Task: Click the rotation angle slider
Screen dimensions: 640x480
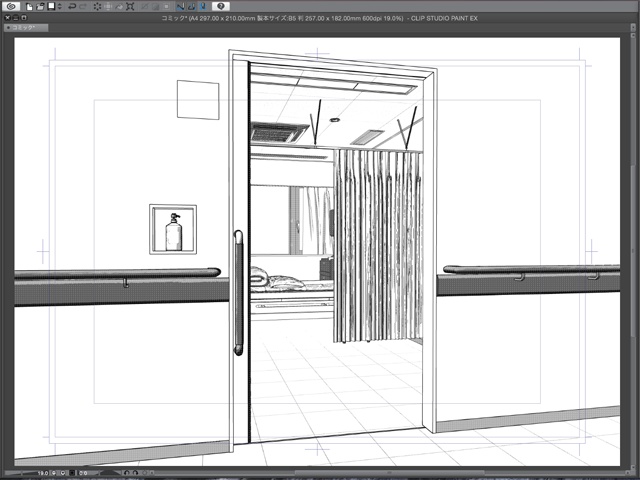Action: point(111,473)
